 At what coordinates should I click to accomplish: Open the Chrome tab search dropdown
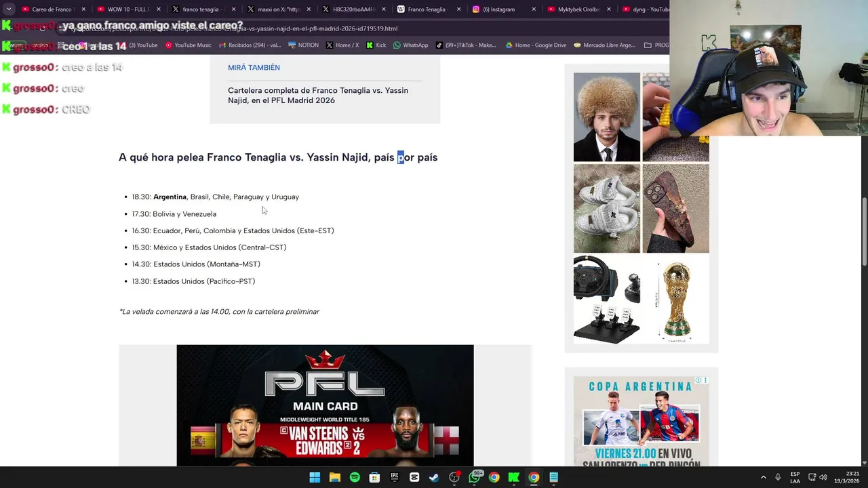point(9,9)
